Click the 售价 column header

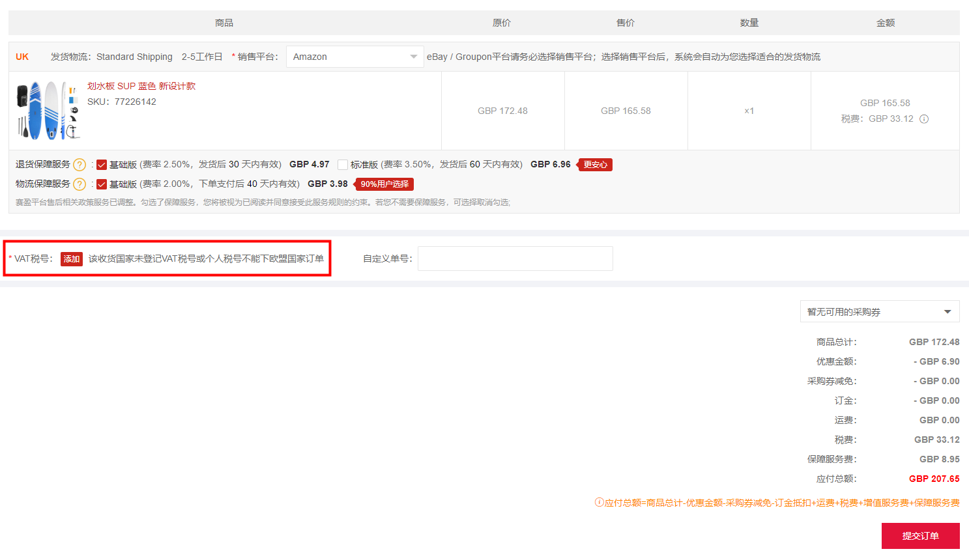coord(626,23)
